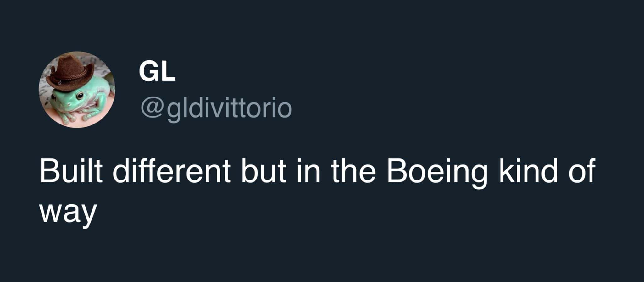This screenshot has height=282, width=644.
Task: Click the vittorio portion of the handle
Action: (247, 108)
